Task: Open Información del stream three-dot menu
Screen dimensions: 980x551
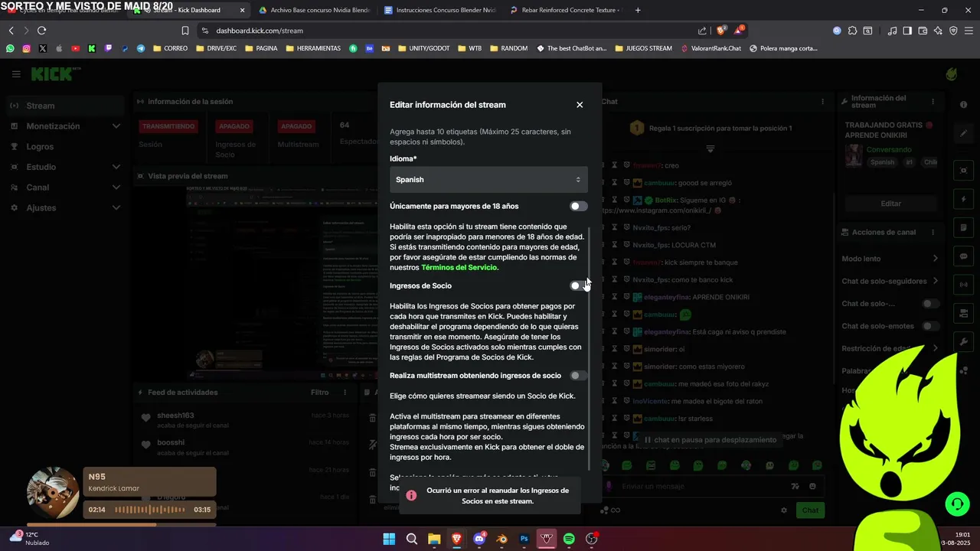Action: point(933,102)
